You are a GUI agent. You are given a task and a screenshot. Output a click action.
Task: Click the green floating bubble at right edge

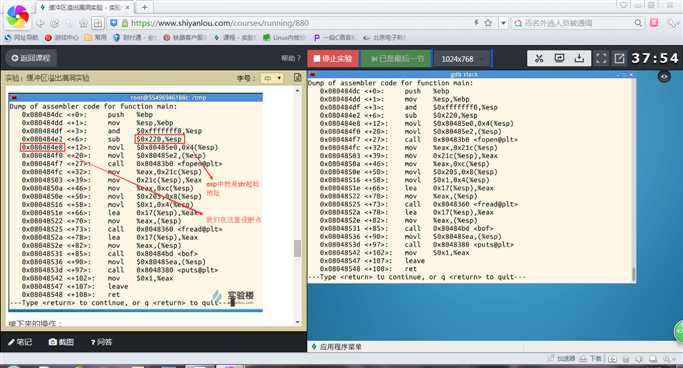679,332
